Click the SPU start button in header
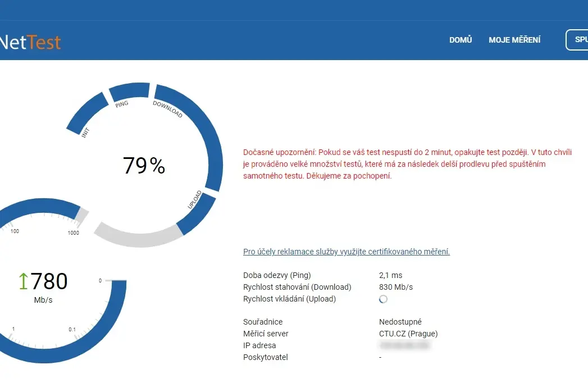The height and width of the screenshot is (392, 588). tap(577, 39)
